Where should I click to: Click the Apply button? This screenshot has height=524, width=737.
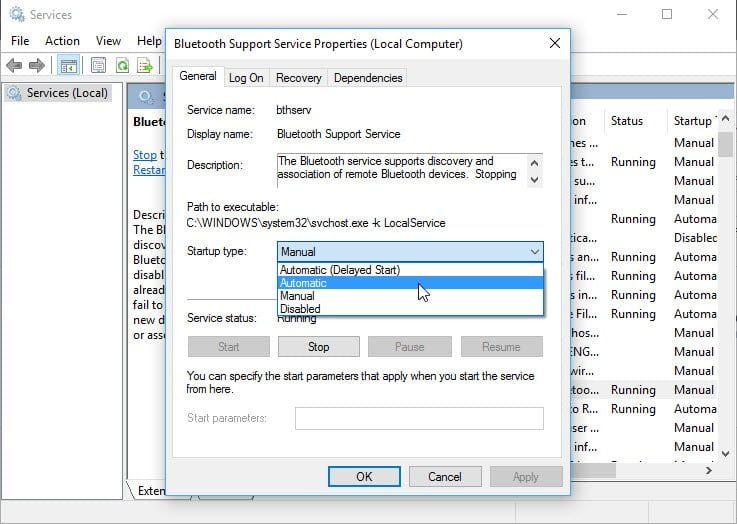coord(526,477)
